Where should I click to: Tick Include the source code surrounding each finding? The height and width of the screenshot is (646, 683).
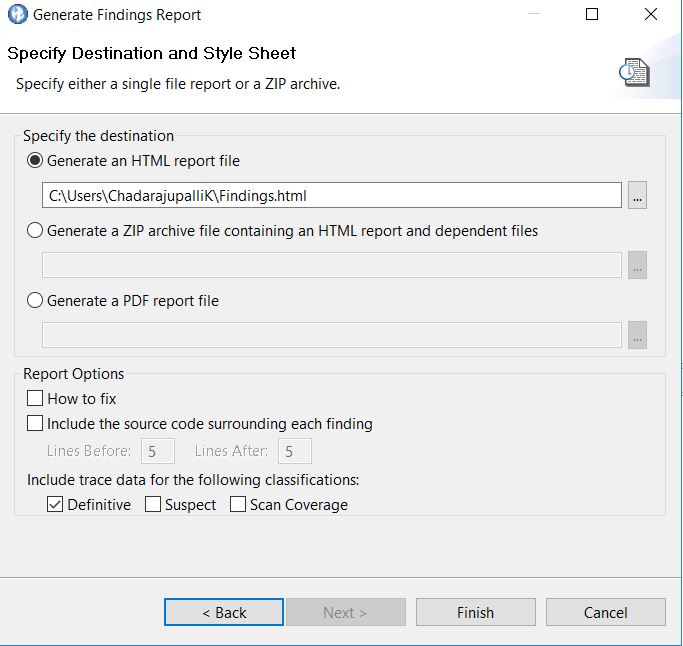pyautogui.click(x=36, y=424)
